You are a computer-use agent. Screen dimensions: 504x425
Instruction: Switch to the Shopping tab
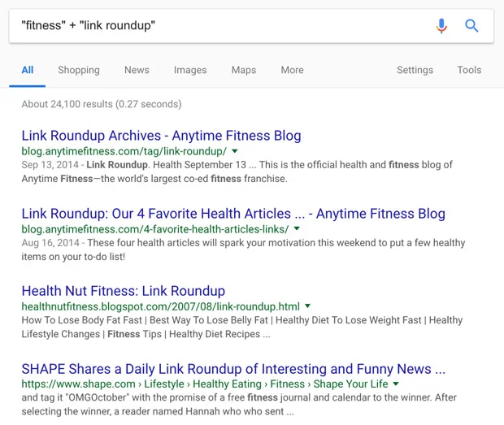pyautogui.click(x=79, y=70)
